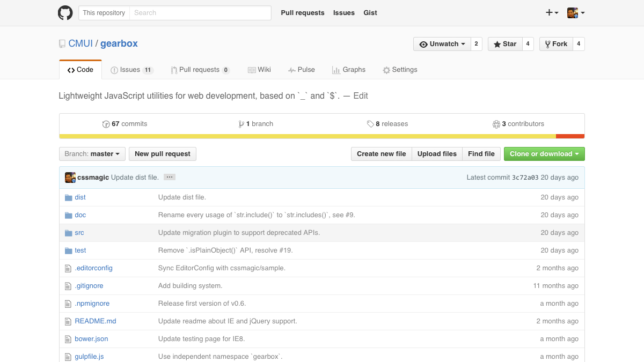Click the Settings gear icon
The height and width of the screenshot is (362, 644).
coord(386,70)
